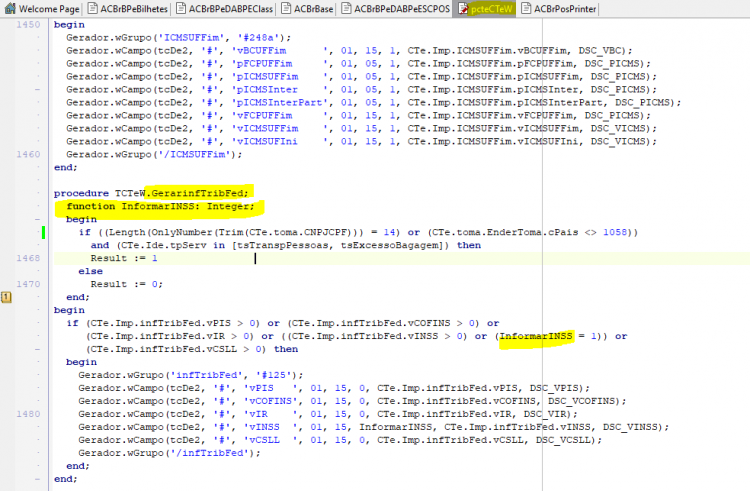Click line number 1460 in the gutter
This screenshot has height=491, width=750.
[x=28, y=154]
